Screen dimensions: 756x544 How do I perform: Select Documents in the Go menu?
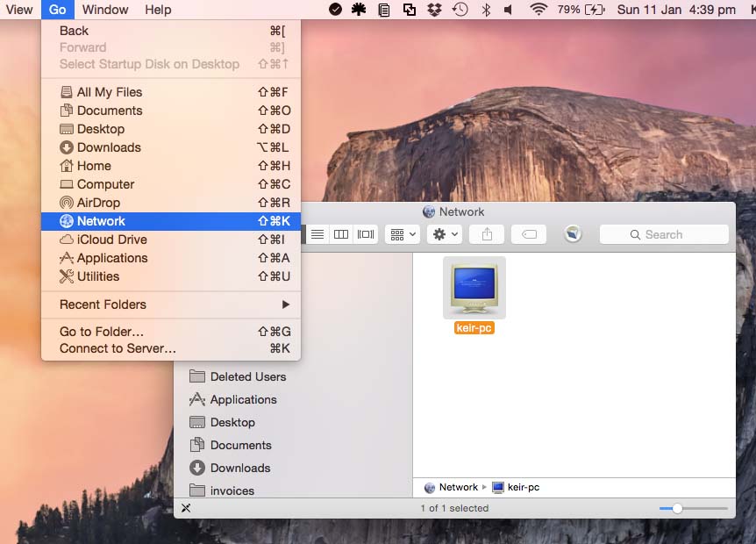coord(171,111)
